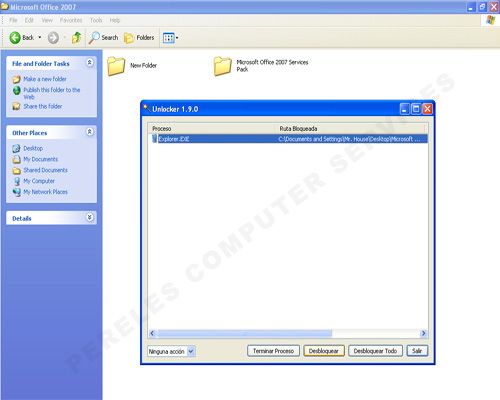Open the View menu
500x400 pixels.
pyautogui.click(x=47, y=20)
